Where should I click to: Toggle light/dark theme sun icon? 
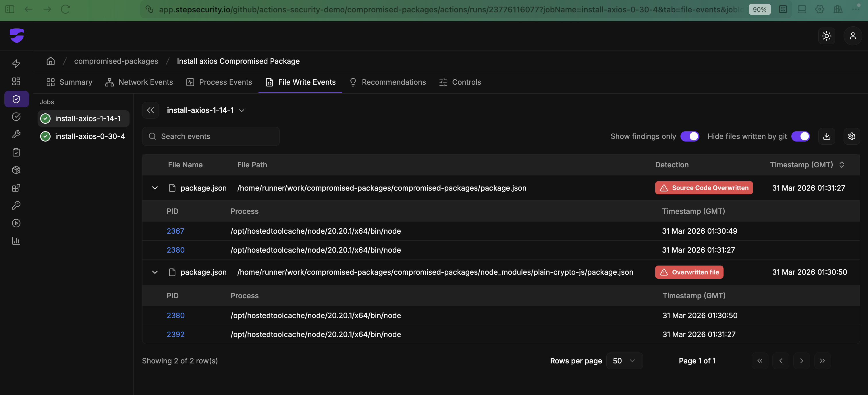[x=826, y=36]
